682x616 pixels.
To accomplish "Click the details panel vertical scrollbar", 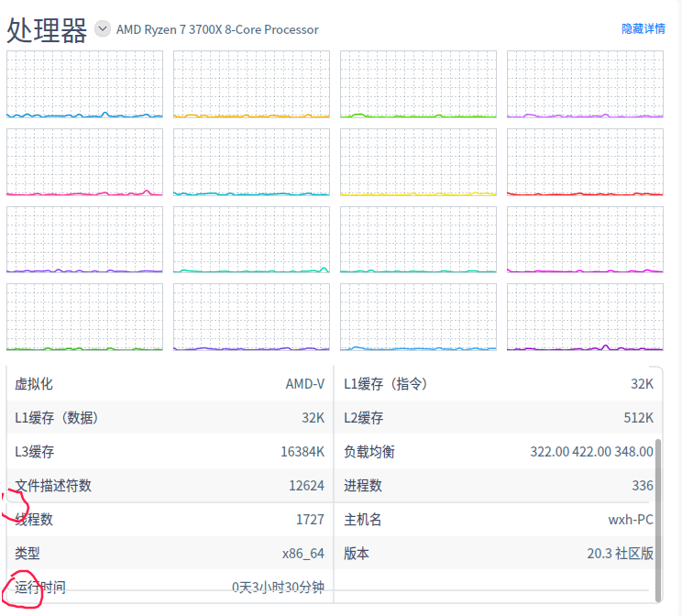I will click(x=658, y=521).
